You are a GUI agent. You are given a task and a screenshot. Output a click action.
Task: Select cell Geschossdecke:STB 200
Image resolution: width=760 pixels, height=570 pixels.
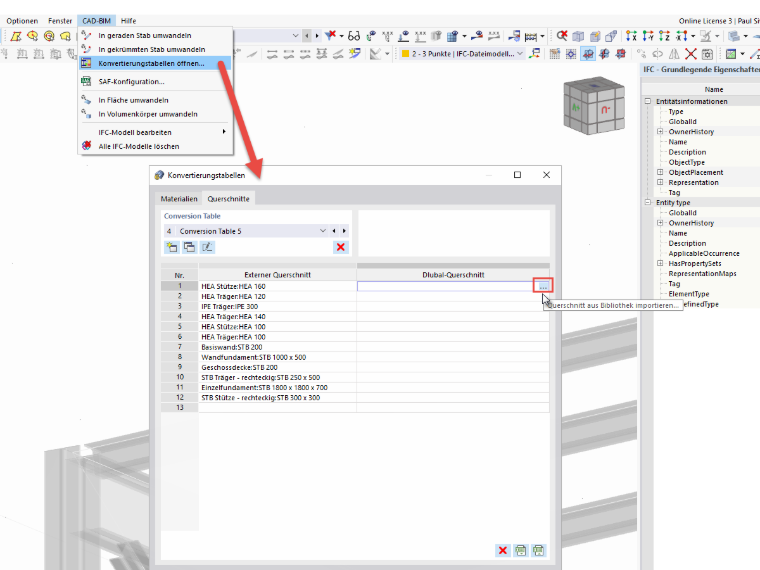pyautogui.click(x=277, y=367)
